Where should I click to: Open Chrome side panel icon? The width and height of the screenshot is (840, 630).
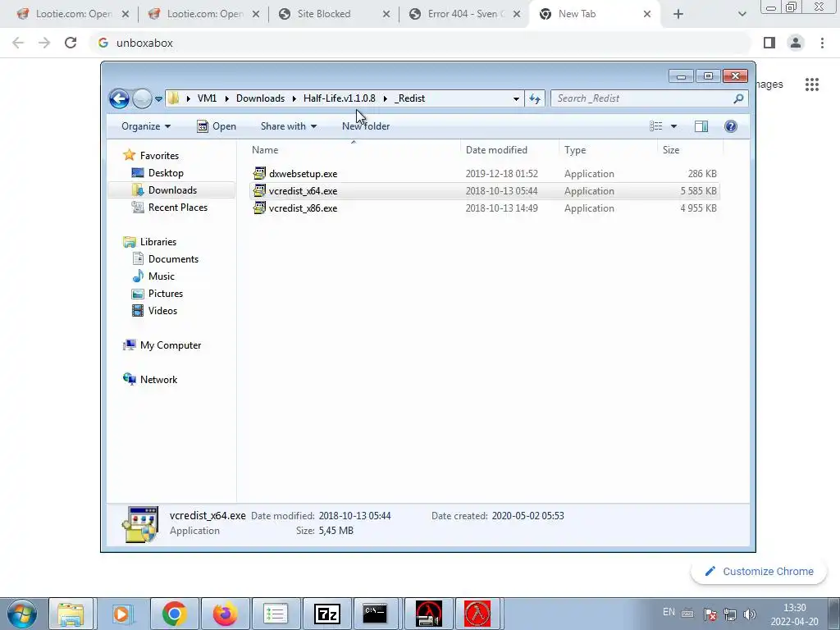tap(769, 43)
